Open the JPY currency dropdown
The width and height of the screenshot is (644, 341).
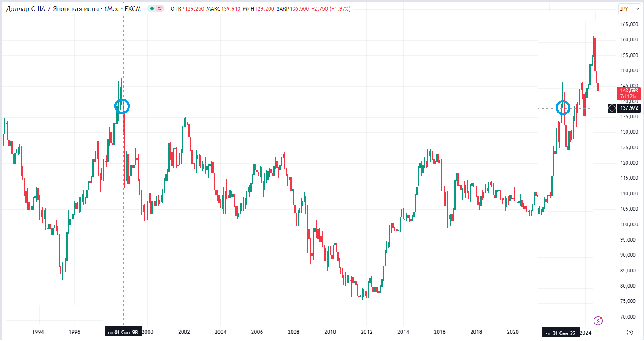point(629,9)
